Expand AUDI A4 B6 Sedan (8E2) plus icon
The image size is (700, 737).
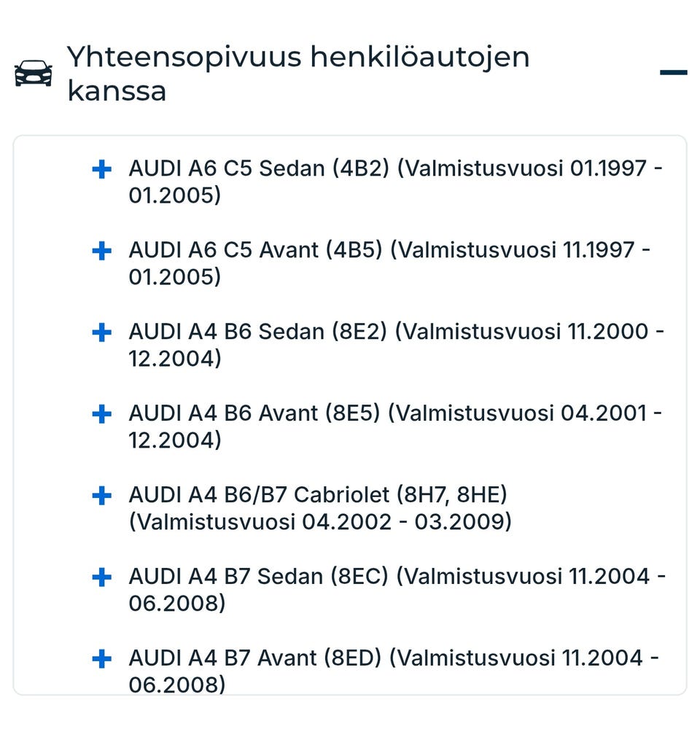click(102, 333)
